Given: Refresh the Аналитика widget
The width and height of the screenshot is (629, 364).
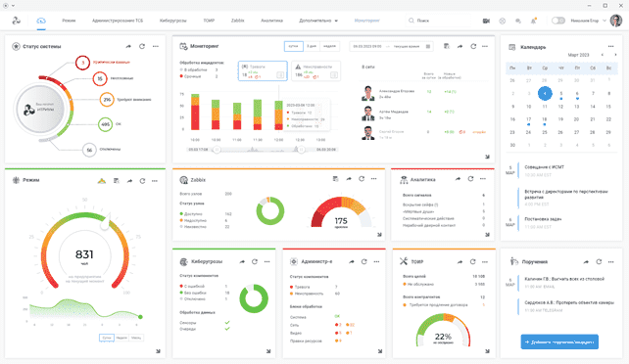Looking at the screenshot, I should [x=470, y=179].
